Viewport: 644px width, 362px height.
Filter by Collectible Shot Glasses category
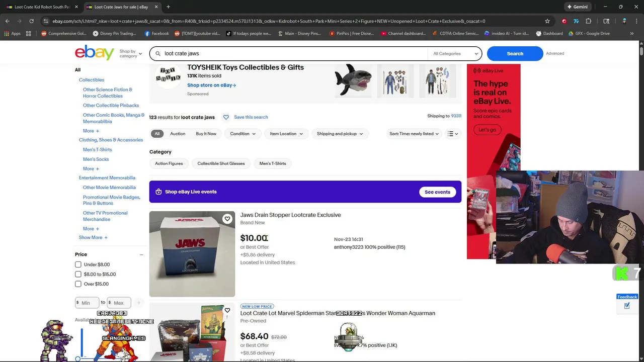[221, 163]
